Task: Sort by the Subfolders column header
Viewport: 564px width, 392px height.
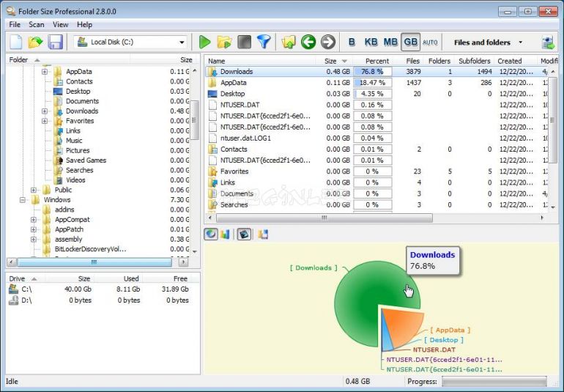Action: 475,61
